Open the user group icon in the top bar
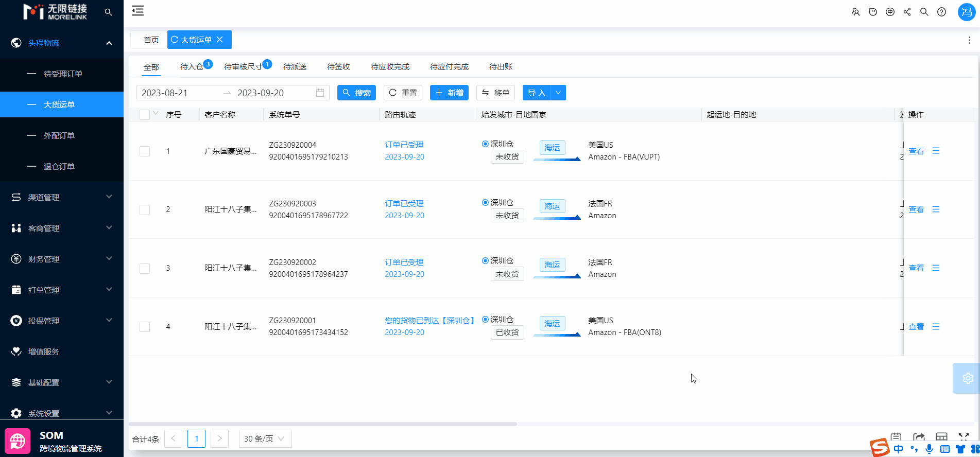Viewport: 980px width, 457px height. coord(855,12)
